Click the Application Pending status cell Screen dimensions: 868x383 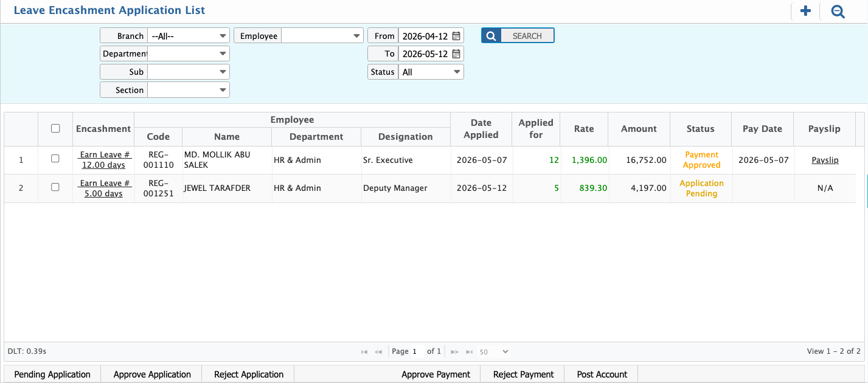coord(701,188)
